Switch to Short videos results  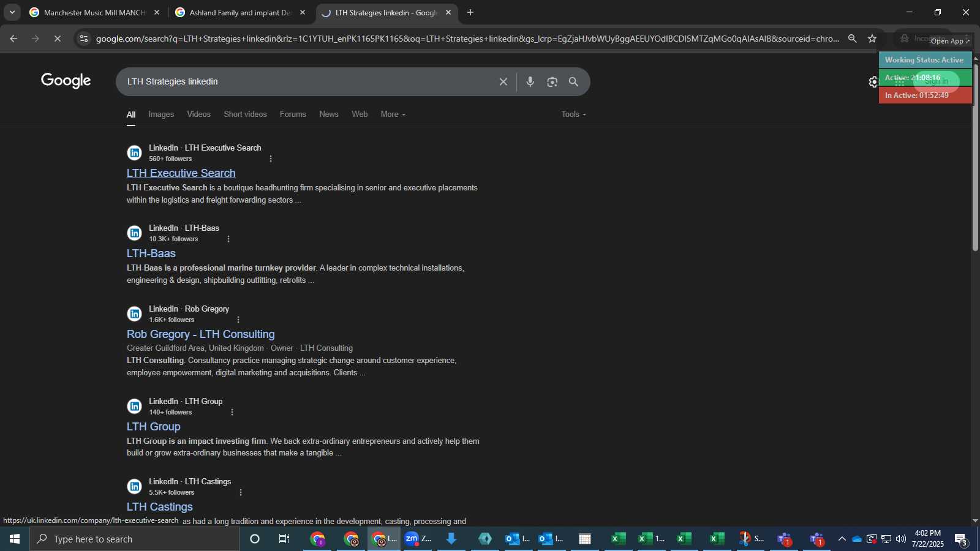pyautogui.click(x=245, y=114)
